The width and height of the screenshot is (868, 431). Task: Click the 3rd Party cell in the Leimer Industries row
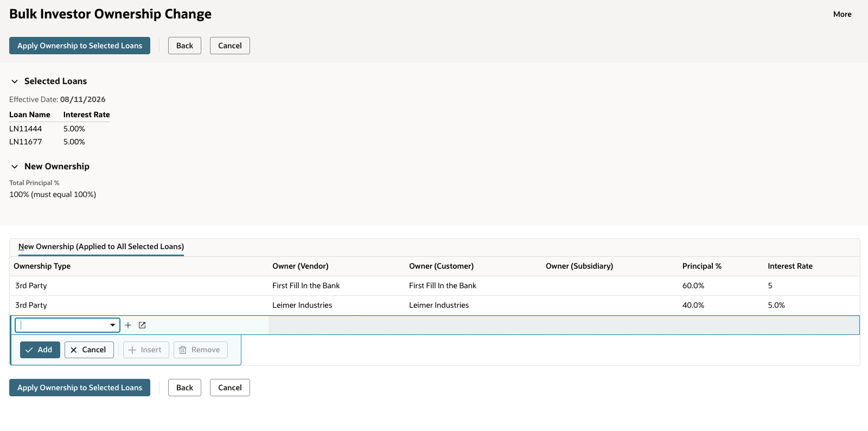pos(31,305)
